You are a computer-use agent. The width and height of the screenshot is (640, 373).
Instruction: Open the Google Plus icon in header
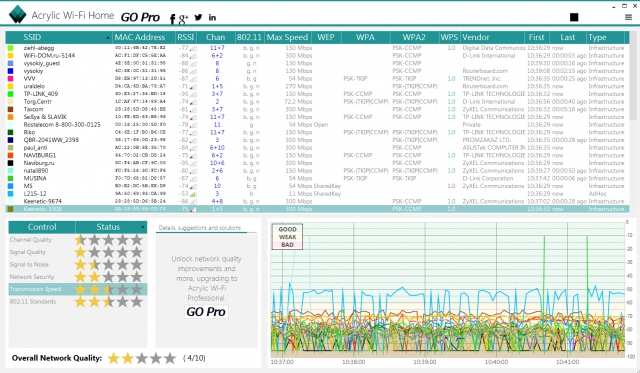[x=184, y=18]
